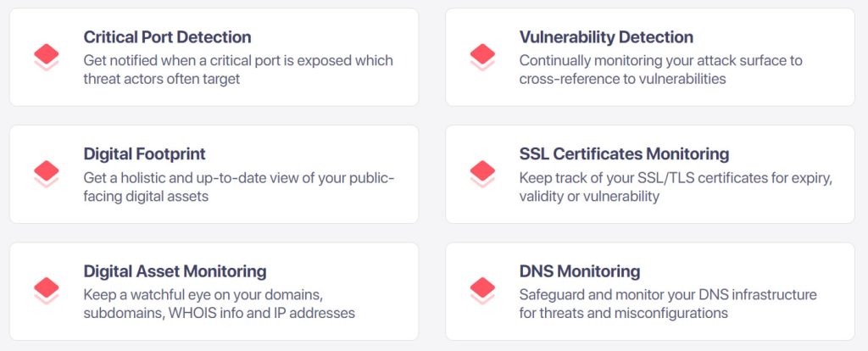The height and width of the screenshot is (351, 868).
Task: Open the SSL Certificates Monitoring heading
Action: coord(624,154)
